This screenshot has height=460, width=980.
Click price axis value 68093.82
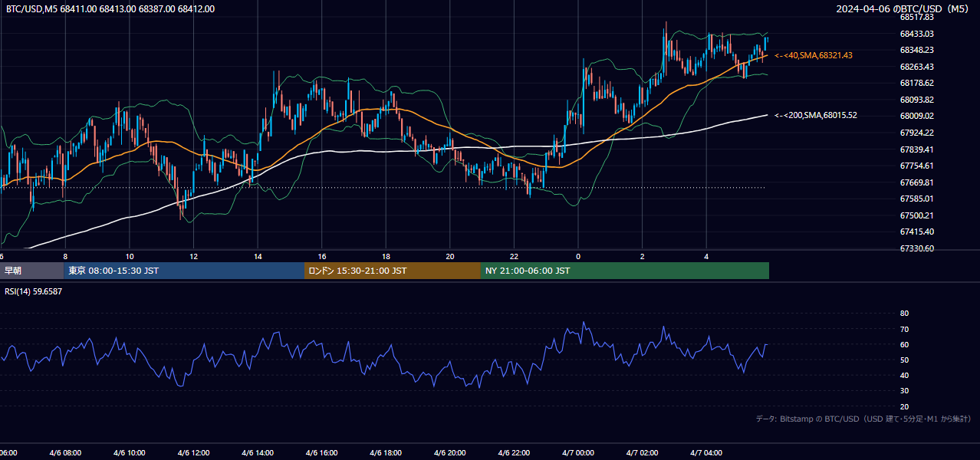(x=916, y=100)
